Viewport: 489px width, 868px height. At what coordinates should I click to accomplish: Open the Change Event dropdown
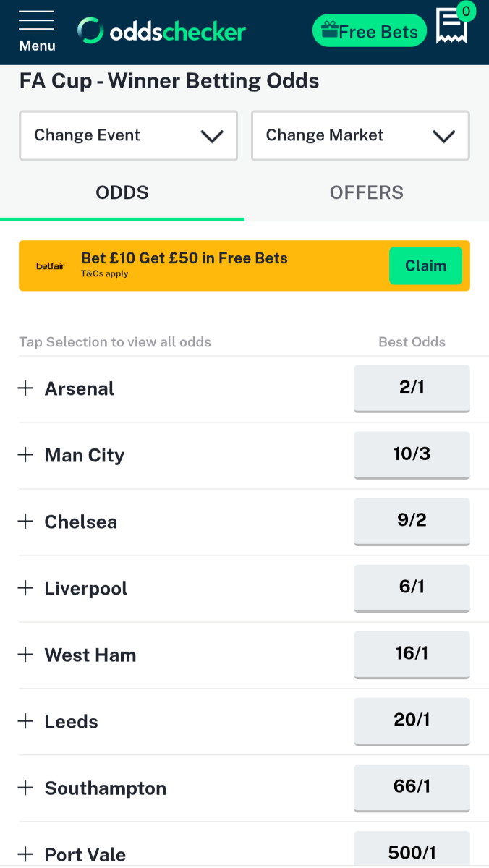coord(128,135)
